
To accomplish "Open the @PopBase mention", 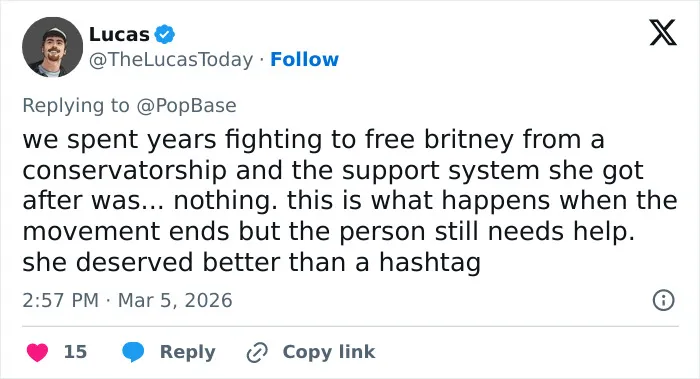I will 186,106.
